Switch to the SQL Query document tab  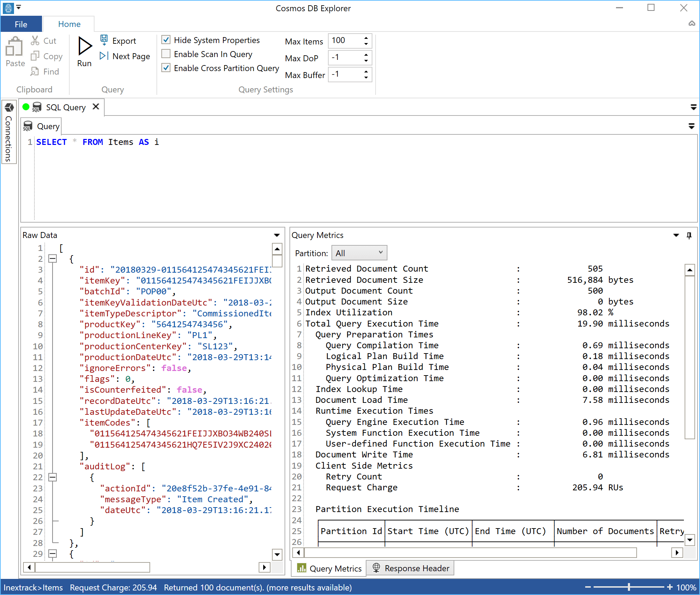62,107
